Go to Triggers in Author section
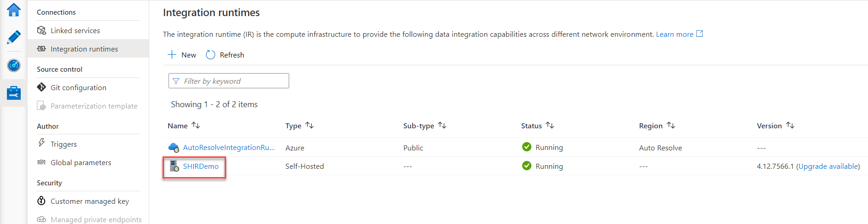The width and height of the screenshot is (868, 224). [64, 144]
